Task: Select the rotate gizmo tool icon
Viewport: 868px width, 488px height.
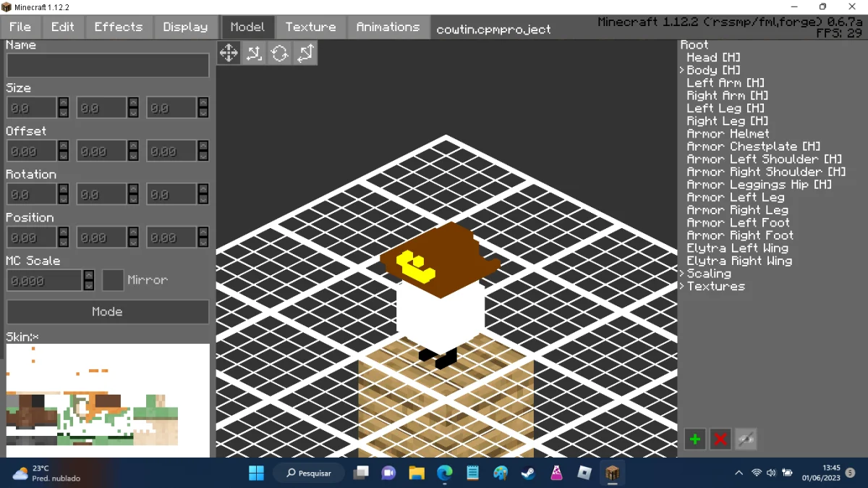Action: click(x=280, y=53)
